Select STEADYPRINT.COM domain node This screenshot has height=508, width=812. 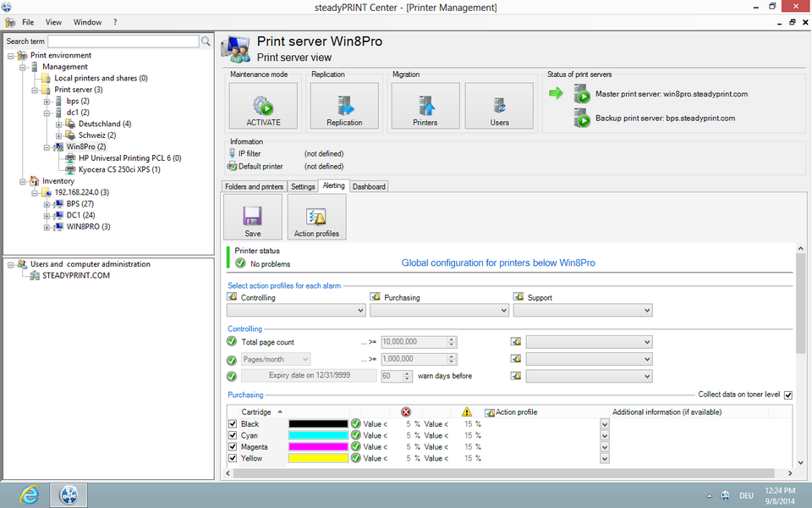coord(76,275)
